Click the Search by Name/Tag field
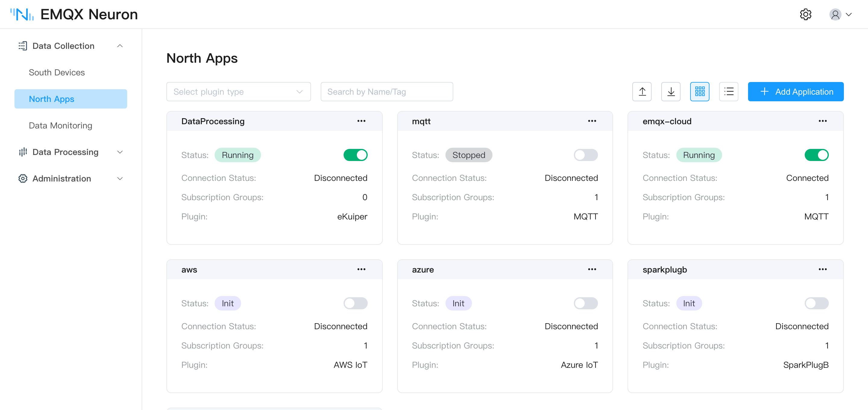Screen dimensions: 868x410 pos(387,92)
